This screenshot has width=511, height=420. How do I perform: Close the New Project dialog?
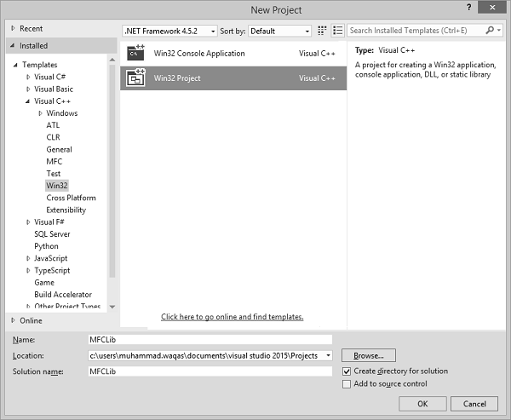click(492, 7)
